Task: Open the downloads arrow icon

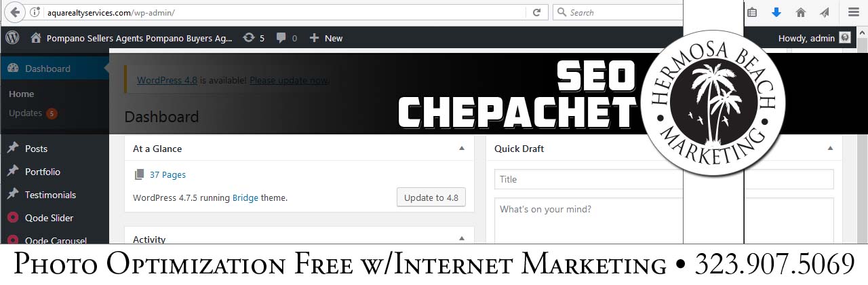Action: [x=776, y=12]
